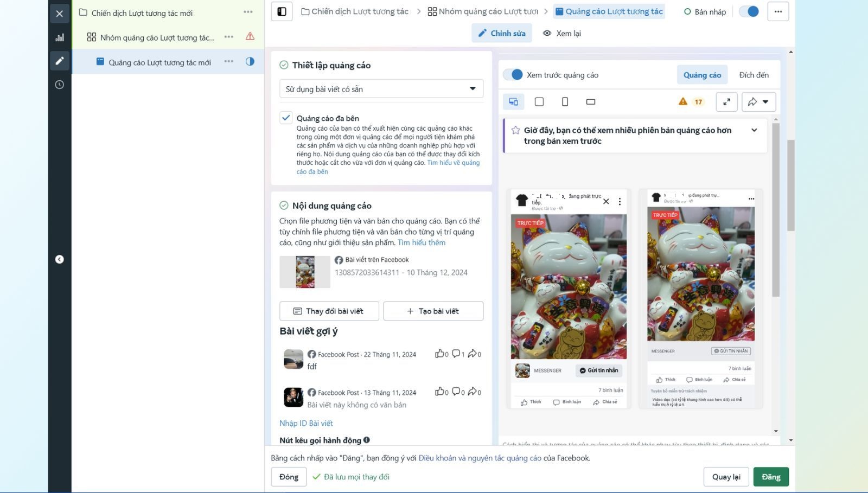The image size is (868, 493).
Task: Expand ad preview to fullscreen
Action: tap(726, 102)
